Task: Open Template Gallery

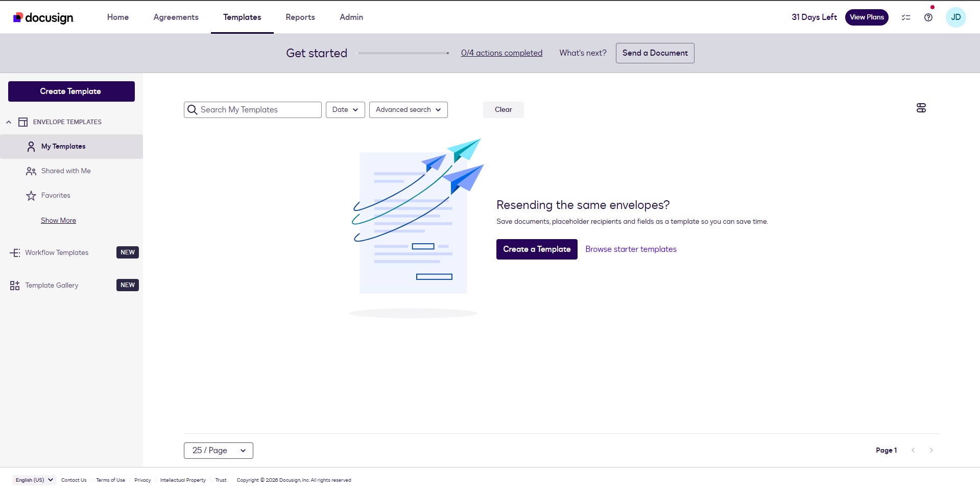Action: pos(52,286)
